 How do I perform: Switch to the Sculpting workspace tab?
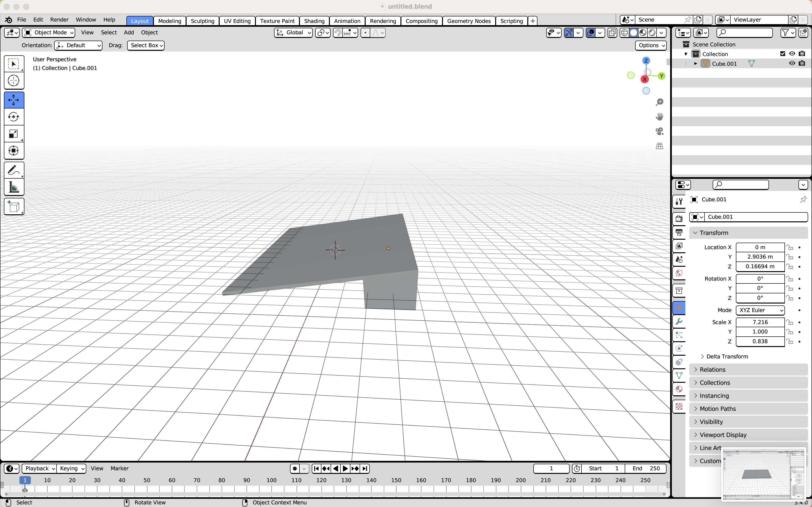[x=203, y=21]
